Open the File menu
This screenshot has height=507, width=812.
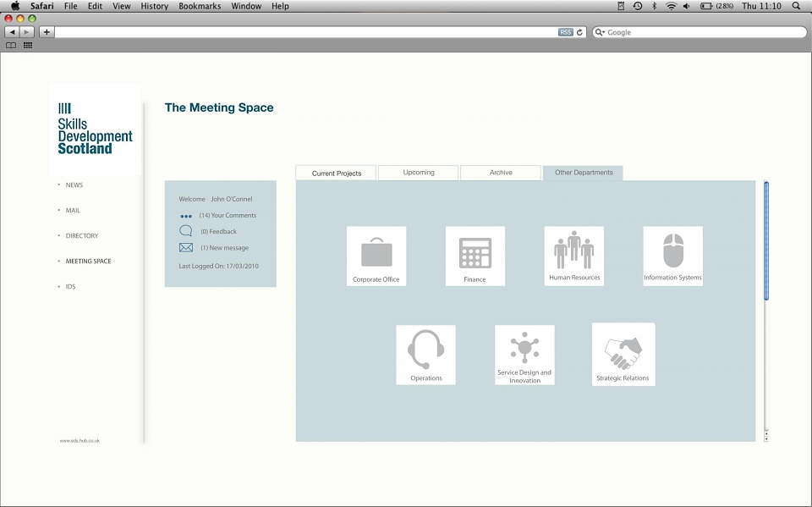click(70, 6)
